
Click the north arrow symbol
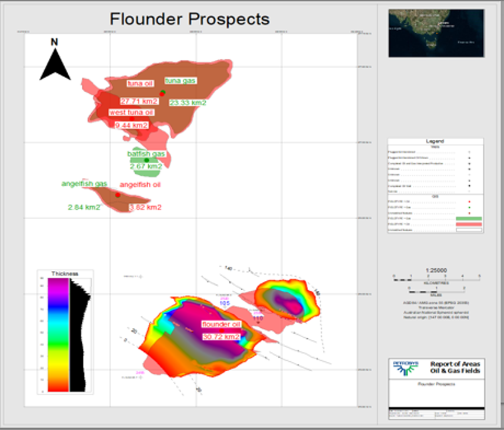coord(55,63)
